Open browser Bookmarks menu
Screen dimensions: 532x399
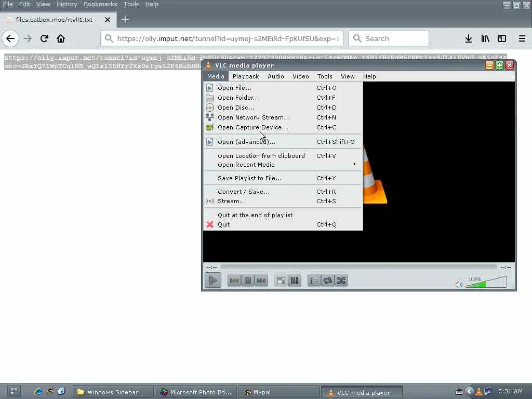point(100,4)
